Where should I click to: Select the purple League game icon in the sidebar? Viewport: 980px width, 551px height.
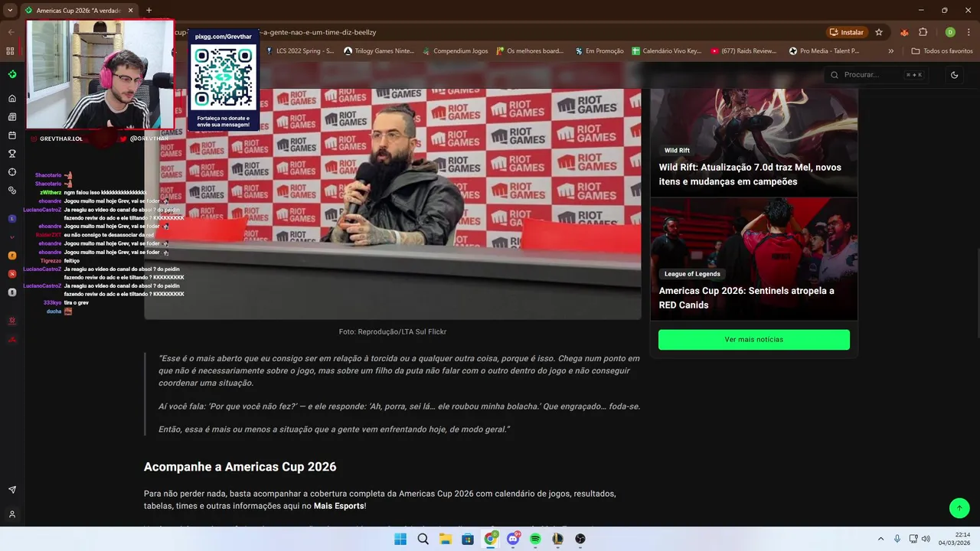12,219
